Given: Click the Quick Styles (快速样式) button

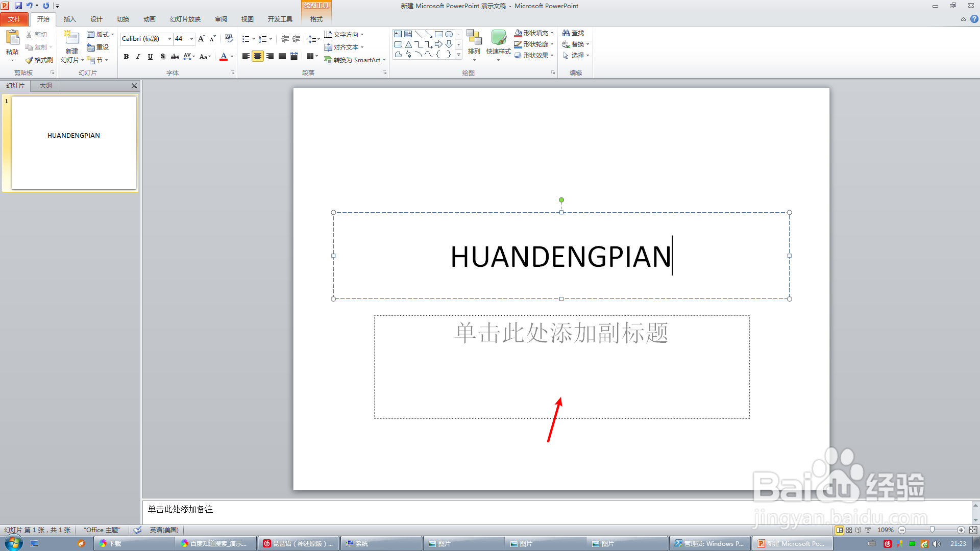Looking at the screenshot, I should [x=499, y=45].
